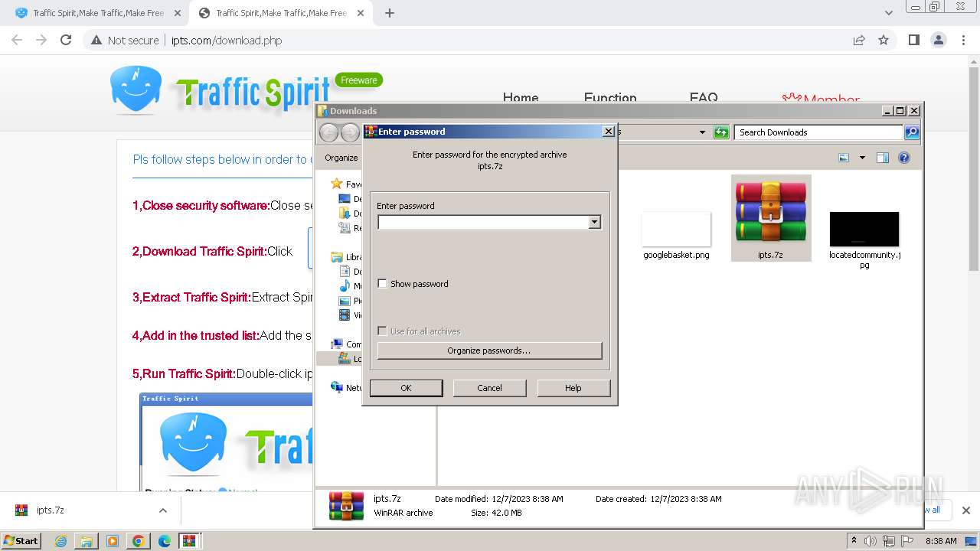This screenshot has width=980, height=551.
Task: Click OK in Enter password dialog
Action: click(406, 388)
